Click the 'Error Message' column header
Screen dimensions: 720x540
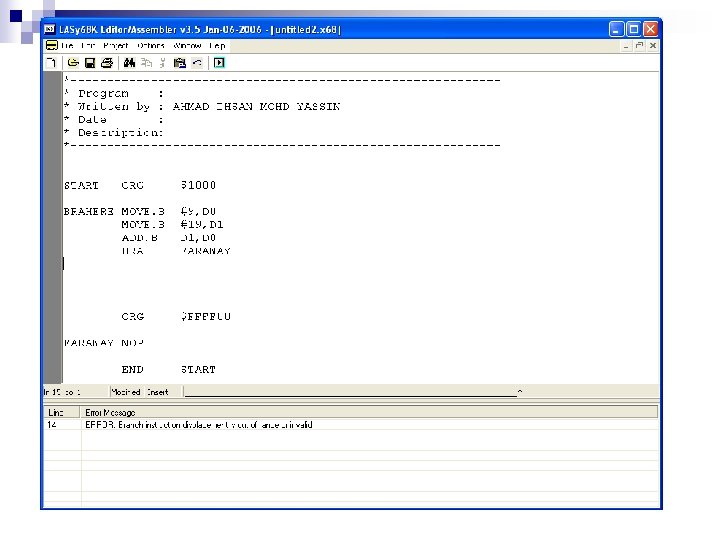pos(369,412)
